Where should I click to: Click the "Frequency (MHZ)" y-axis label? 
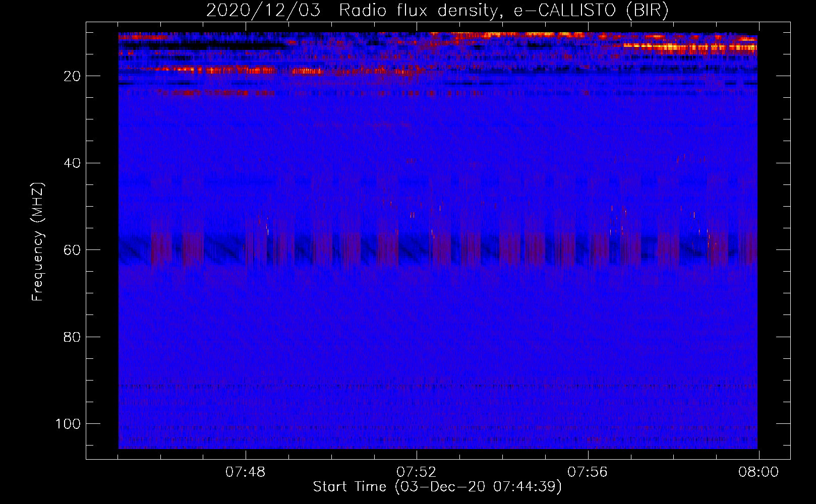click(x=38, y=242)
